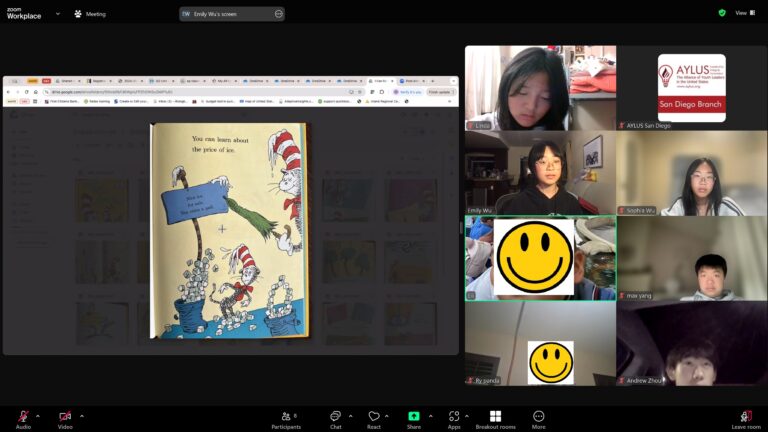This screenshot has height=432, width=768.
Task: Select Ry panda's video tile
Action: point(540,343)
